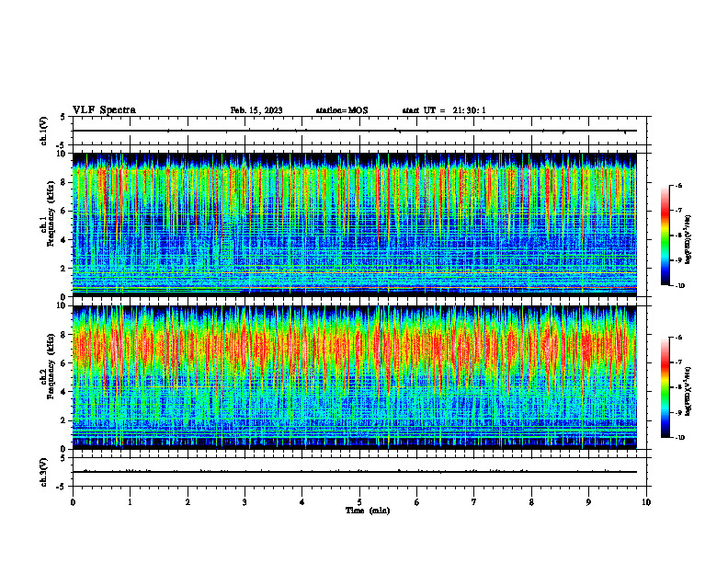Click the ch.2 frequency axis "6" tick label

[64, 363]
